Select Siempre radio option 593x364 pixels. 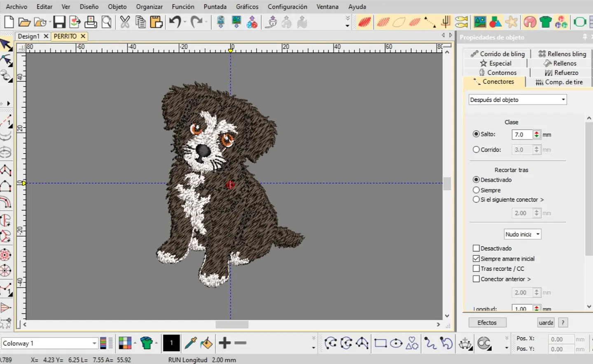476,190
